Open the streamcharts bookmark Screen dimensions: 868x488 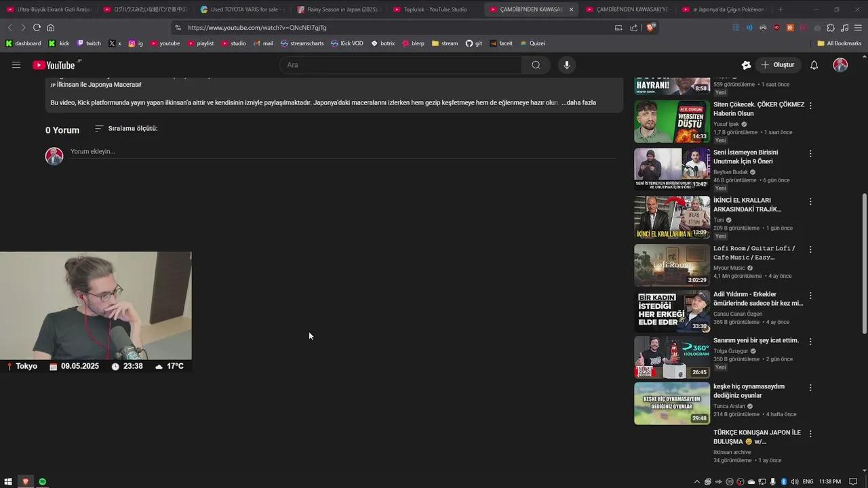coord(302,43)
